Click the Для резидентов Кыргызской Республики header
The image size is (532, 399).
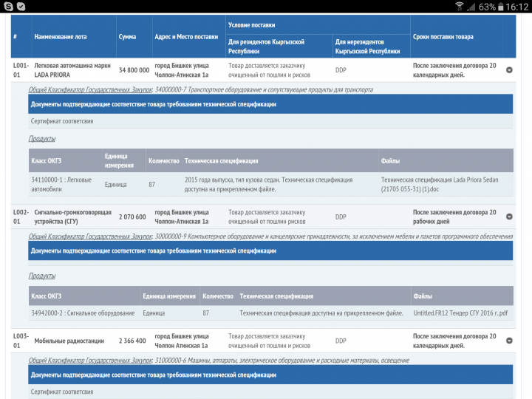coord(266,47)
